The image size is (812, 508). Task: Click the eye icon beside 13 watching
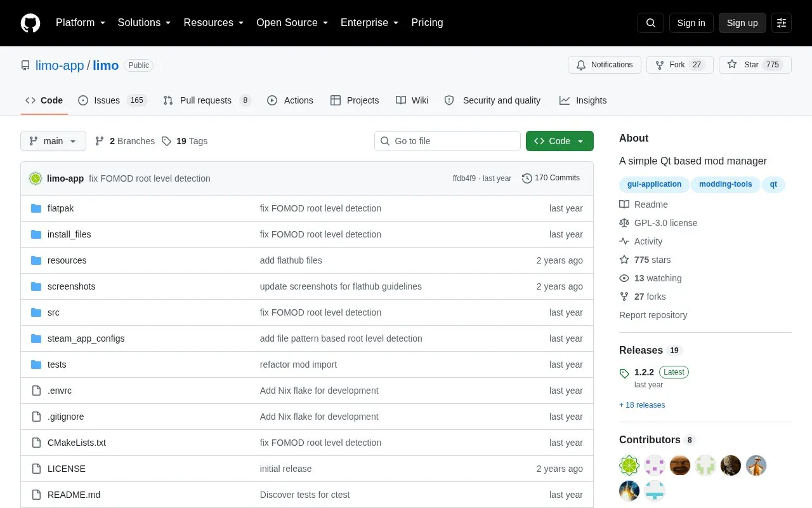point(624,278)
